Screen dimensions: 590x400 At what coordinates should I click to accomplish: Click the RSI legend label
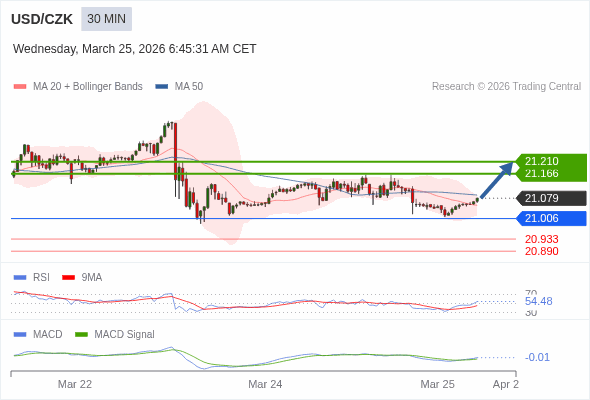pos(41,278)
